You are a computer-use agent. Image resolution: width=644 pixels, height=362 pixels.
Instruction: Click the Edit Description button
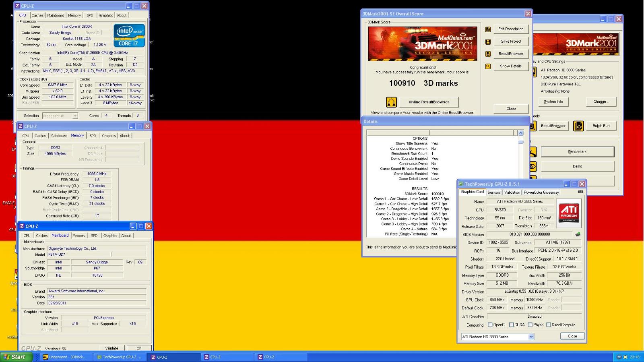511,29
